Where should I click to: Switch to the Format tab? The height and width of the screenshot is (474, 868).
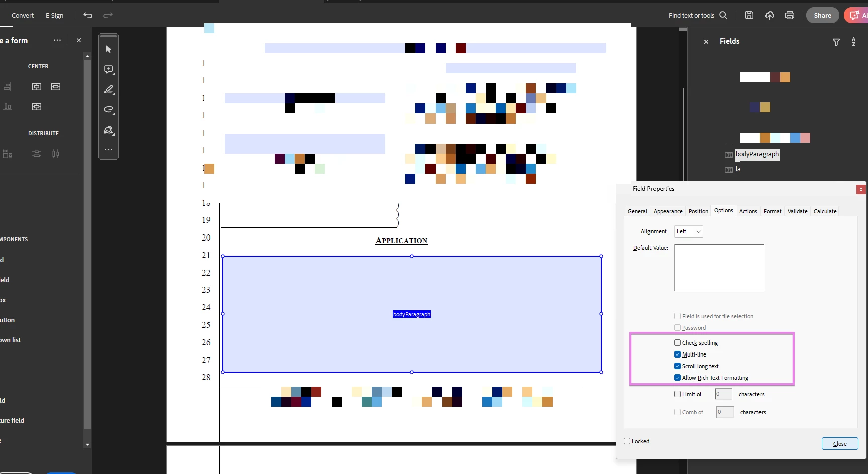click(x=772, y=211)
